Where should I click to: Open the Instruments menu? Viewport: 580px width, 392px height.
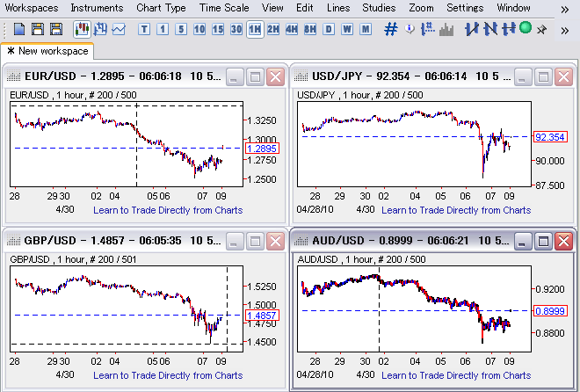coord(97,8)
